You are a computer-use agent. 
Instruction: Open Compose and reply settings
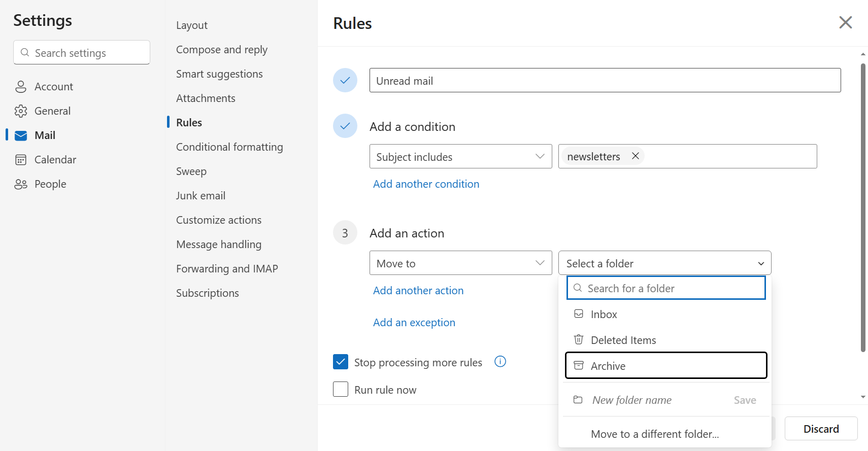click(222, 50)
